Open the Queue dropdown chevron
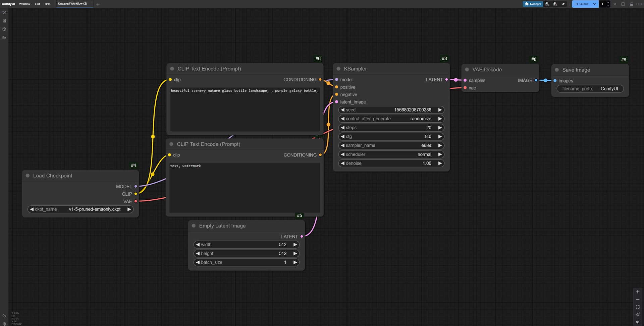The width and height of the screenshot is (644, 326). [x=594, y=4]
